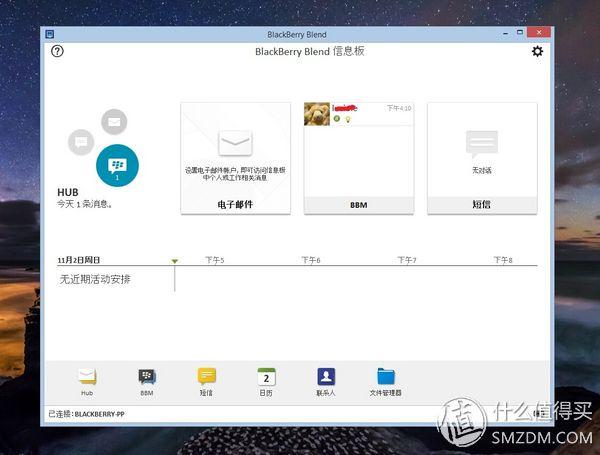Maximize the BlackBerry Blend window
This screenshot has width=600, height=455.
pos(520,33)
